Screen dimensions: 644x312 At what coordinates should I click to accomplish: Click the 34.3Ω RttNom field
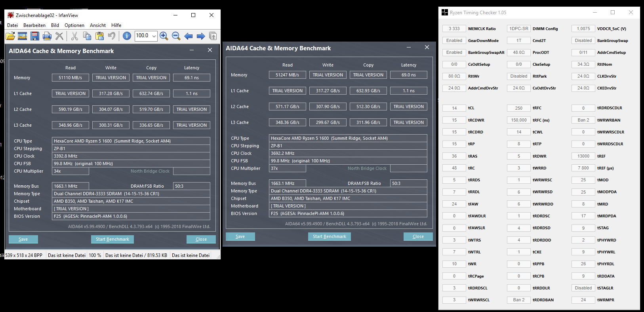(583, 64)
